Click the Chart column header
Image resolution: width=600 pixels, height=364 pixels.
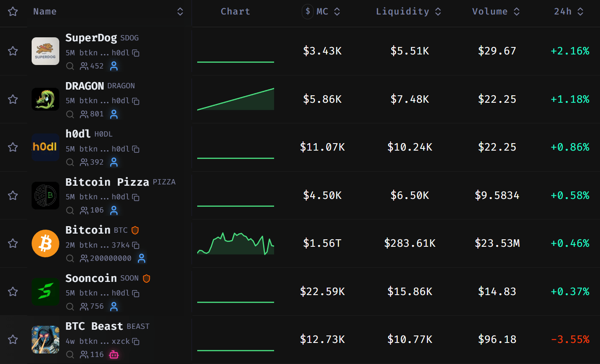pos(235,11)
